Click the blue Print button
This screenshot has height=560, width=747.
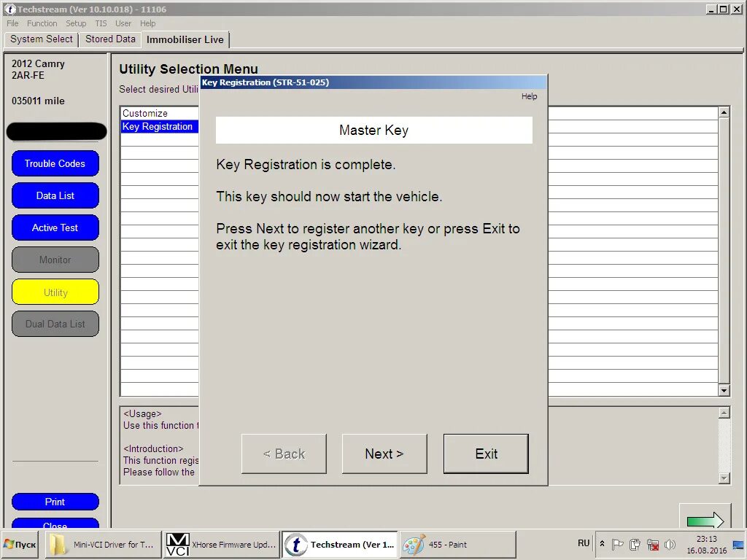[x=55, y=502]
